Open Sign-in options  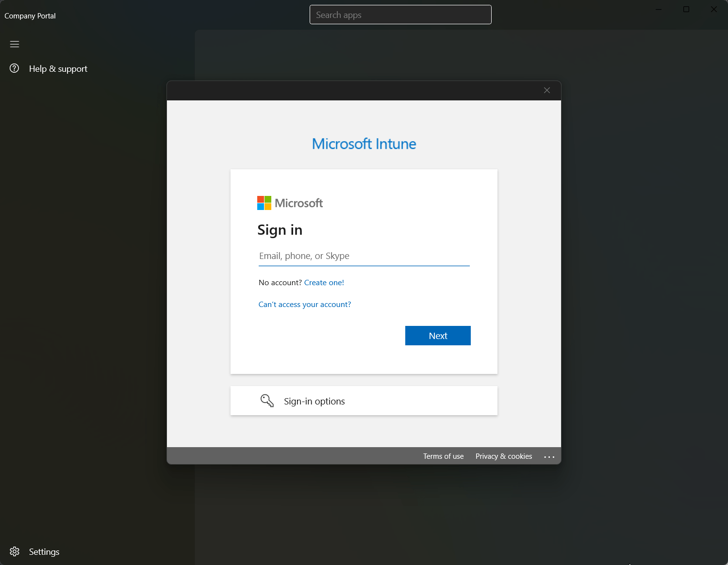364,401
